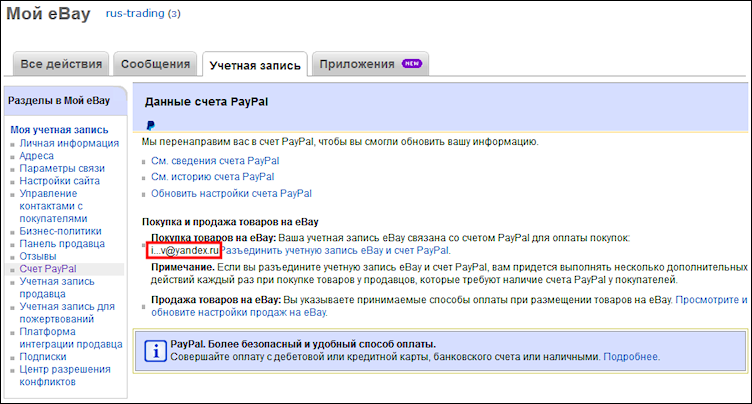Click Обновить настройки счета PayPal link

(231, 193)
